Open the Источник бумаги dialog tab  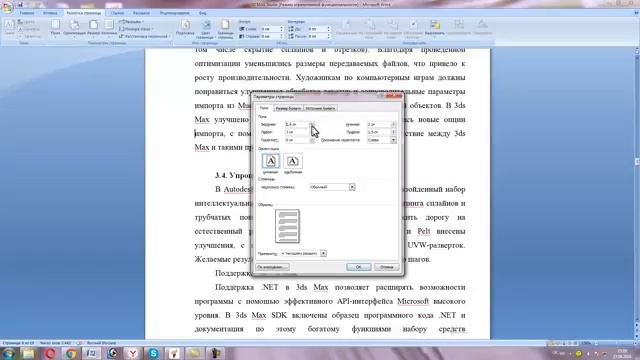point(320,108)
